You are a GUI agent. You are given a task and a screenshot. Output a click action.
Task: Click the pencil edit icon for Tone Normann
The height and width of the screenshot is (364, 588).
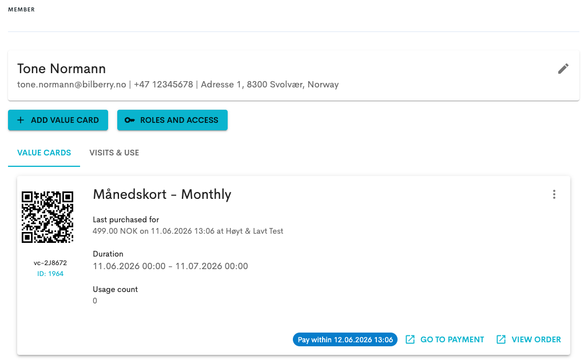coord(563,69)
